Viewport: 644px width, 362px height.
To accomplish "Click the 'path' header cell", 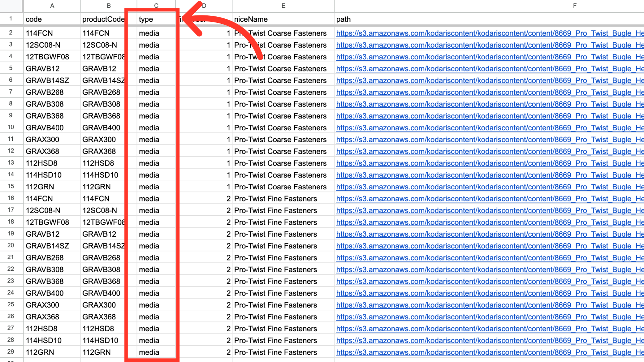I will (x=343, y=19).
